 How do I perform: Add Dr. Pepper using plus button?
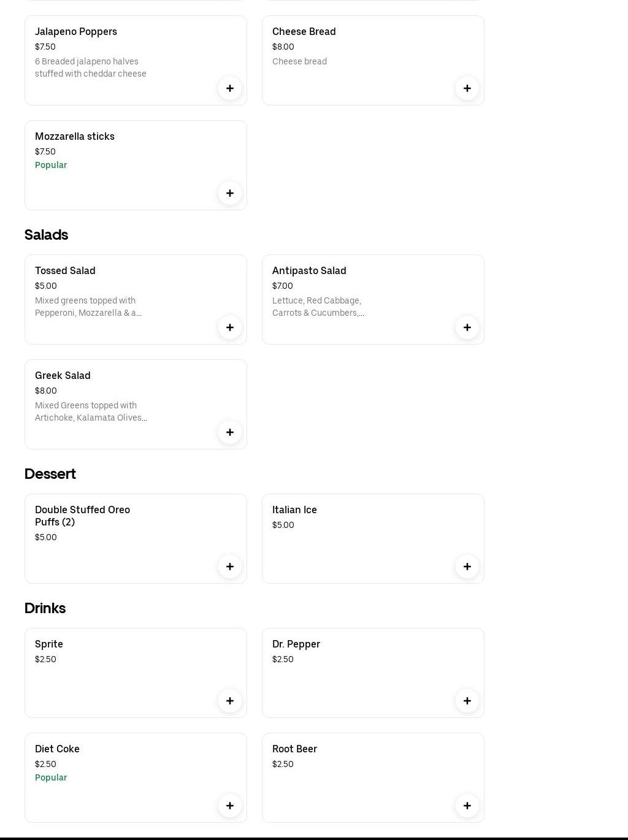pos(467,701)
